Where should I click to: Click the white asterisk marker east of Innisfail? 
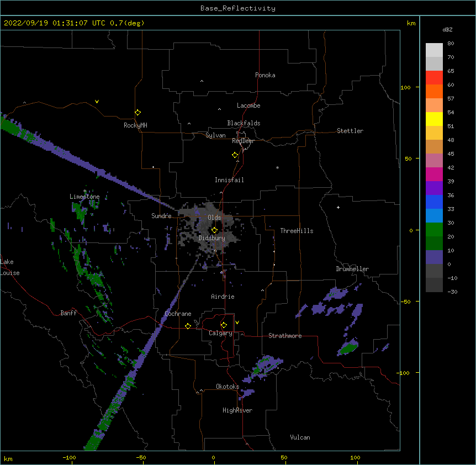[x=277, y=167]
